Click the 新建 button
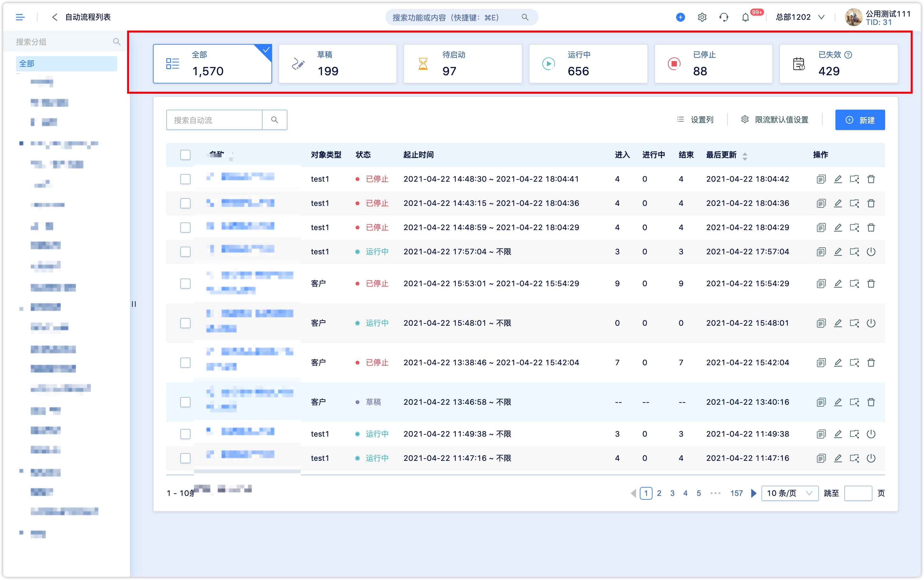The height and width of the screenshot is (580, 924). pos(860,120)
